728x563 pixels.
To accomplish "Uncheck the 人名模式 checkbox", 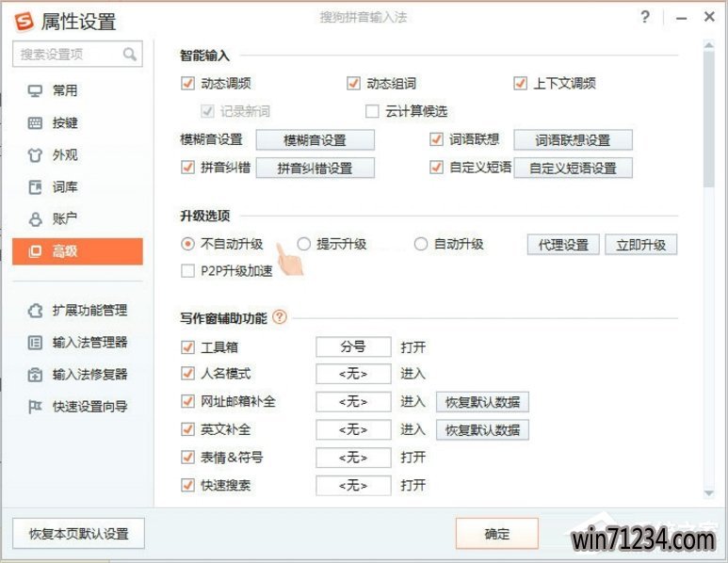I will pos(187,374).
